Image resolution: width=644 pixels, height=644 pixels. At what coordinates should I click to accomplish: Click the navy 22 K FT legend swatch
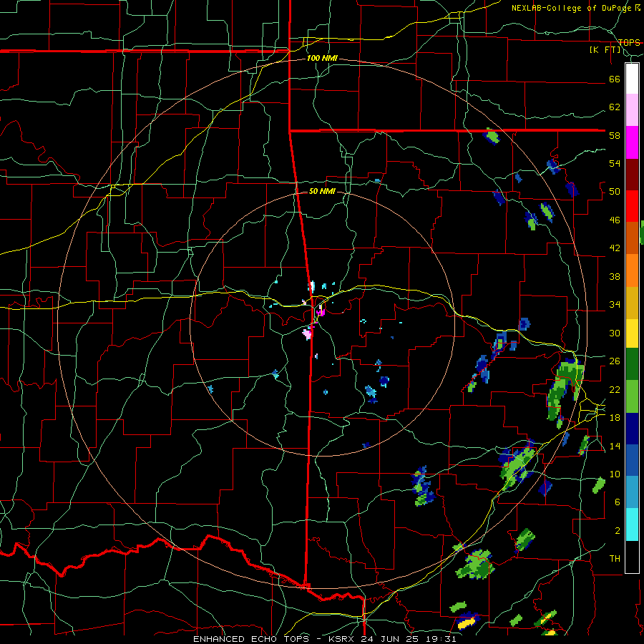click(x=632, y=429)
